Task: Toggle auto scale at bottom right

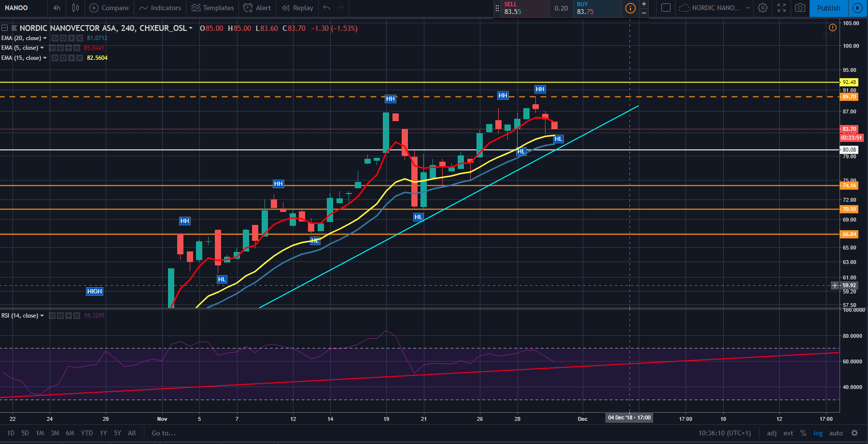Action: pos(836,433)
